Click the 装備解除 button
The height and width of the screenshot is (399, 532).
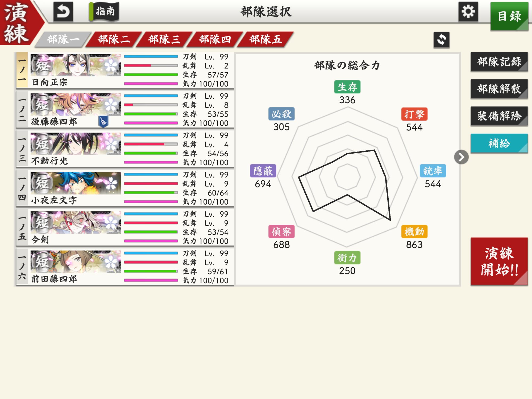pyautogui.click(x=499, y=116)
